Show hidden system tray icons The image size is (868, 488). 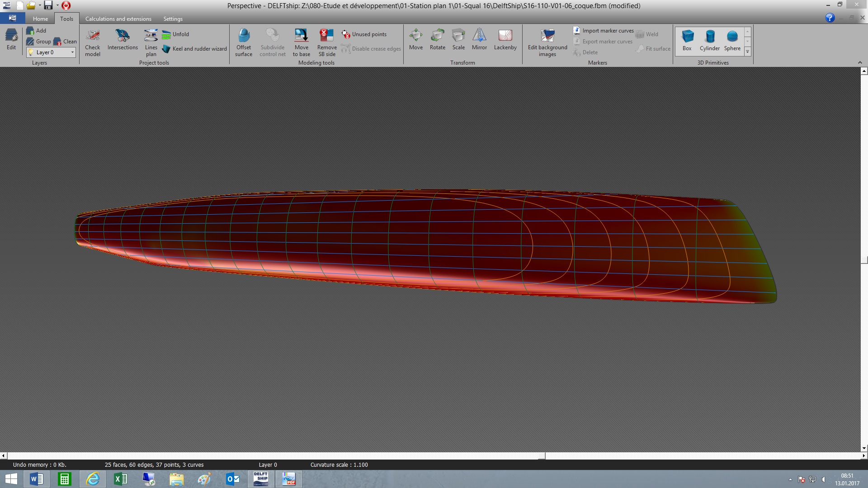coord(790,479)
